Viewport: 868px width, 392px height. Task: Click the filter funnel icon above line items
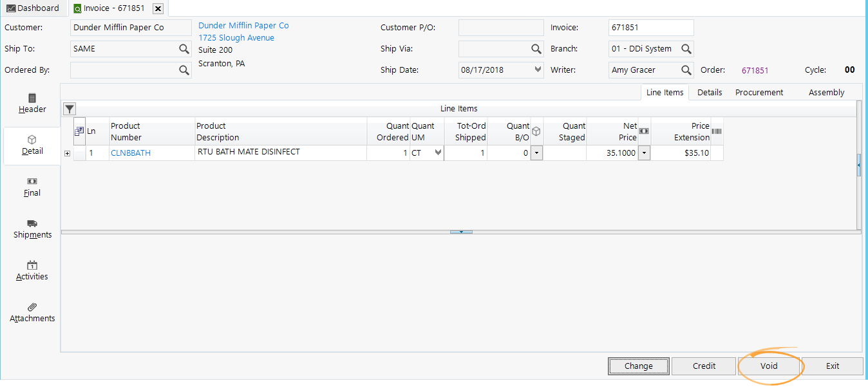(x=70, y=109)
